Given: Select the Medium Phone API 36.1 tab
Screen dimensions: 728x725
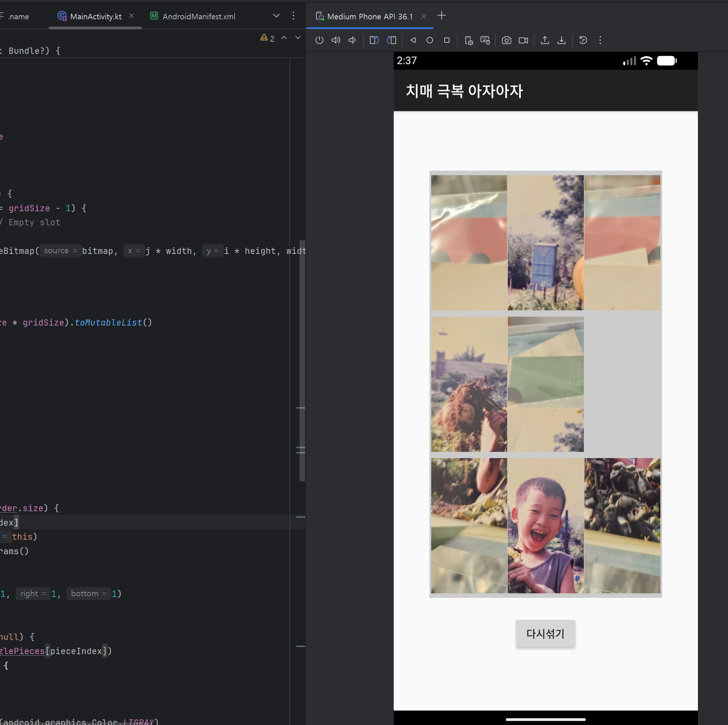Looking at the screenshot, I should pos(369,17).
